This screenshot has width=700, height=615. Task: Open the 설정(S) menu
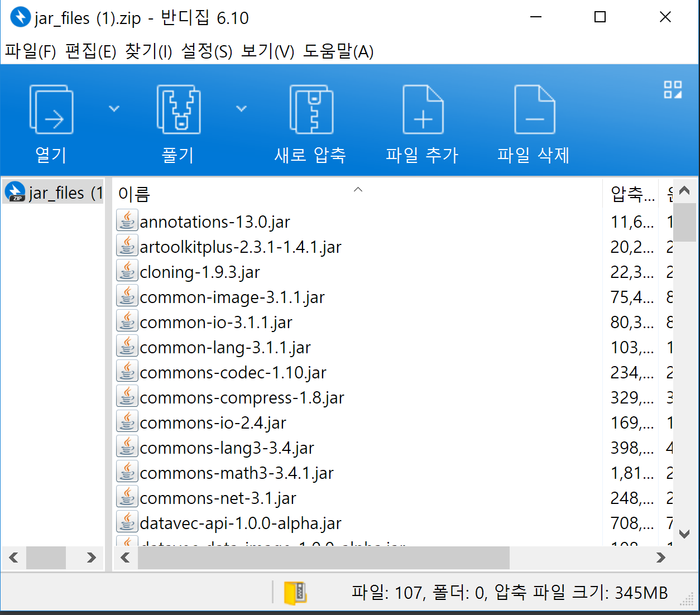pyautogui.click(x=207, y=51)
